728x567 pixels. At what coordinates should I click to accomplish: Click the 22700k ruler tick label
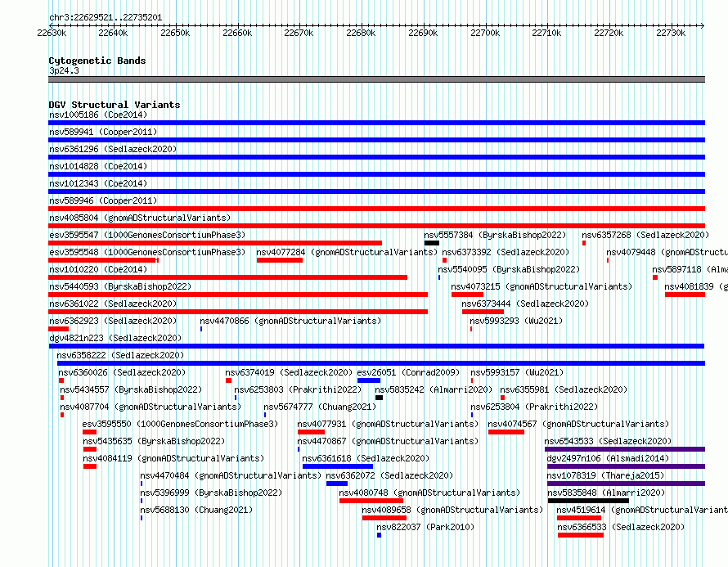coord(485,34)
